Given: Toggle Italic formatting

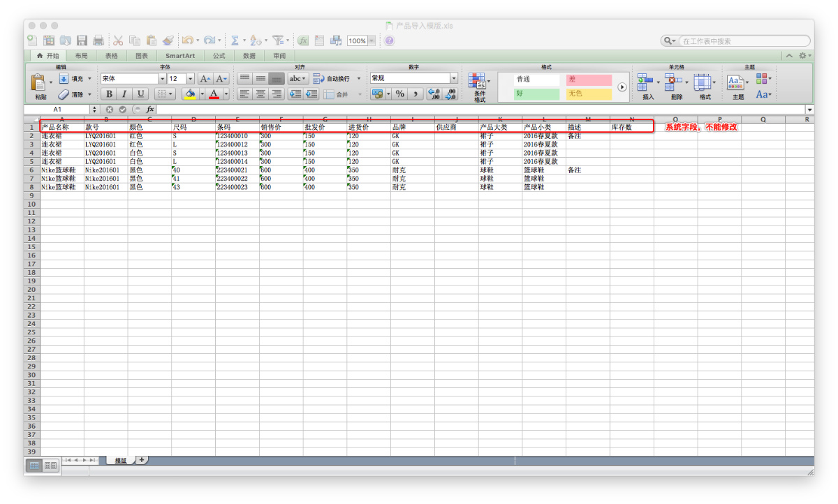Looking at the screenshot, I should tap(124, 94).
